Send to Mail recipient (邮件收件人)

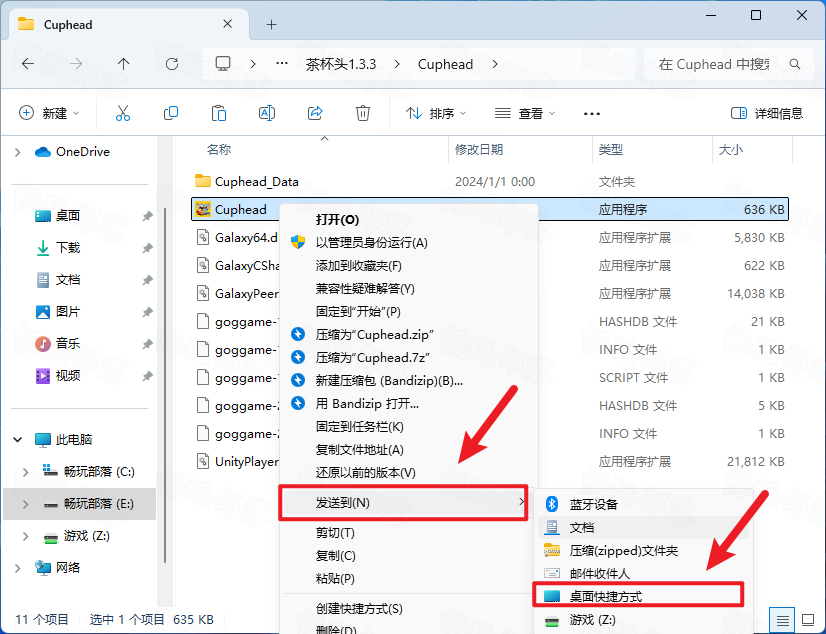643,573
